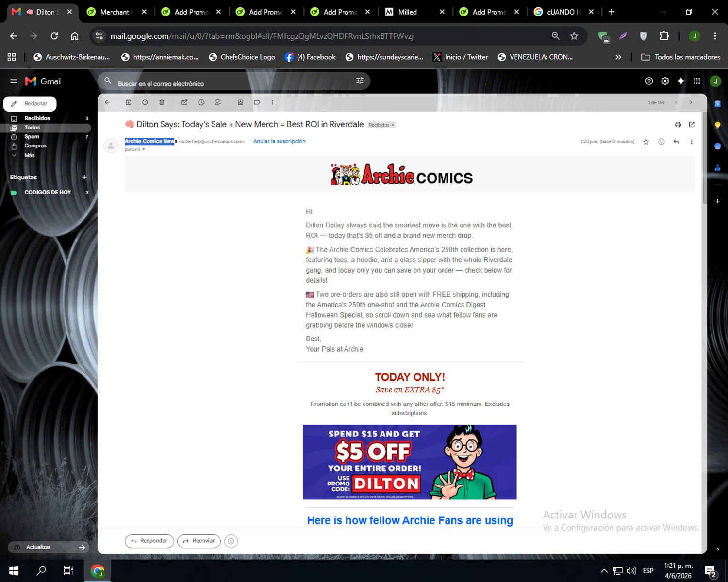Click Anular la suscripción link
The image size is (728, 582).
coord(279,141)
